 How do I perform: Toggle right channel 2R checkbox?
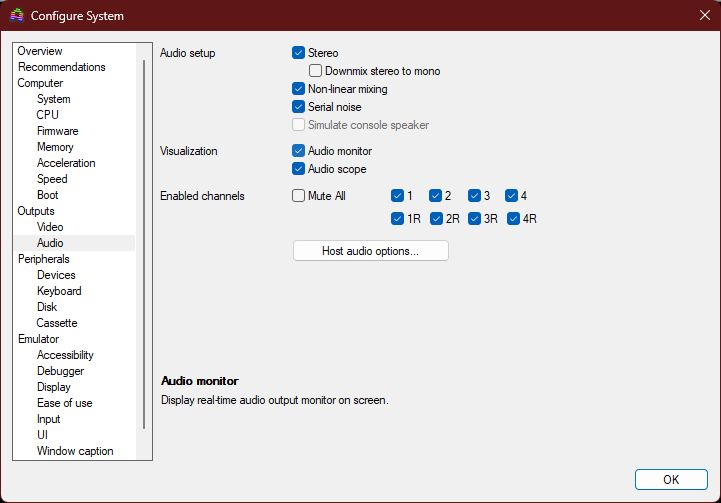pos(437,218)
